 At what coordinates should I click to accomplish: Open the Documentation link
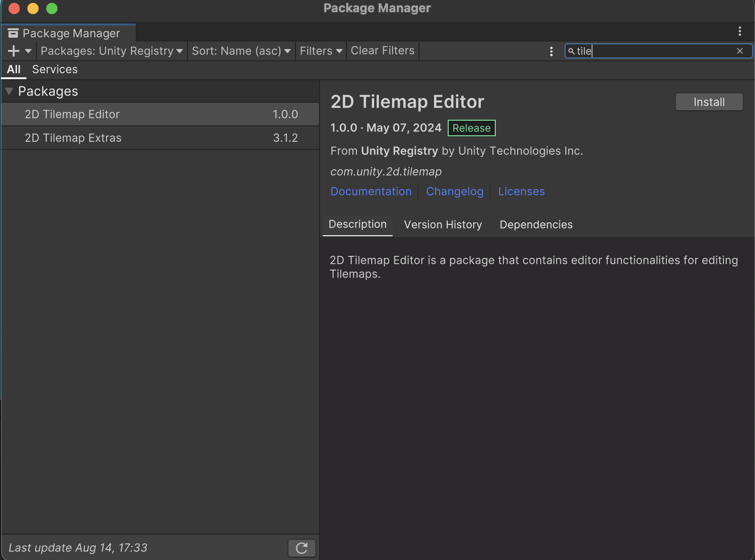371,191
